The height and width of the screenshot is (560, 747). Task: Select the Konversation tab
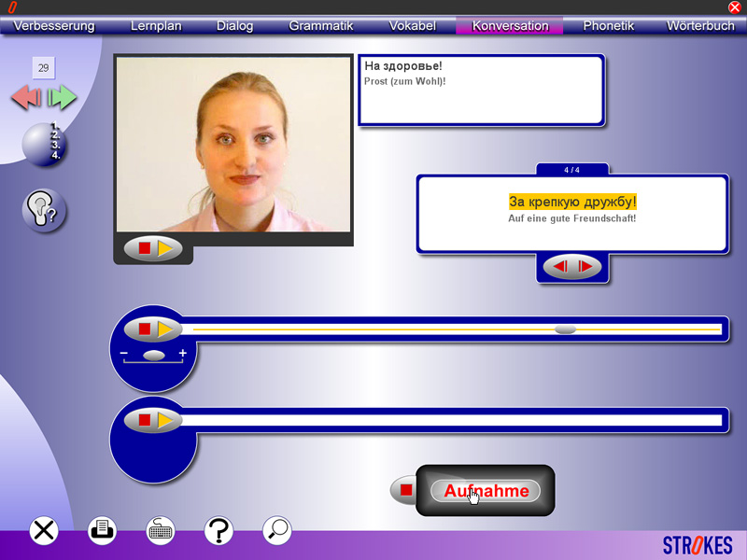click(x=510, y=26)
